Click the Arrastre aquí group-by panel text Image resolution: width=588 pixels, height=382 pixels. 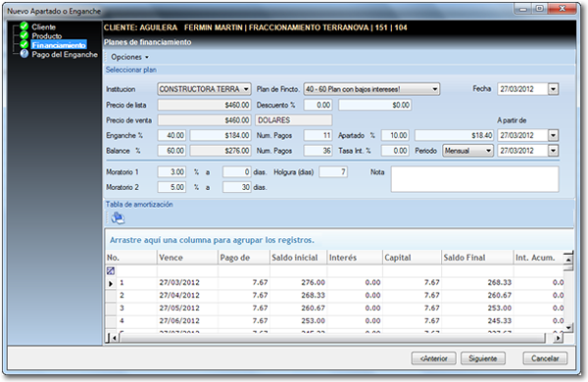click(x=212, y=240)
